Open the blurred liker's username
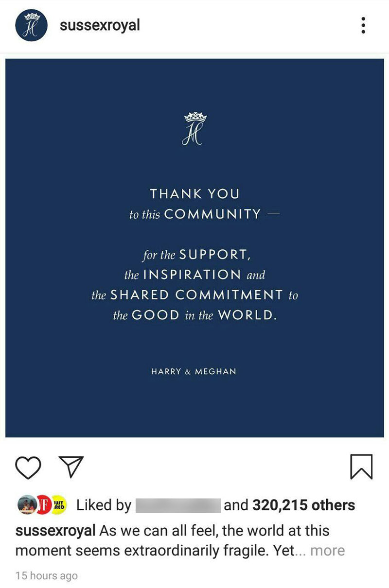The height and width of the screenshot is (588, 389). pos(177,505)
